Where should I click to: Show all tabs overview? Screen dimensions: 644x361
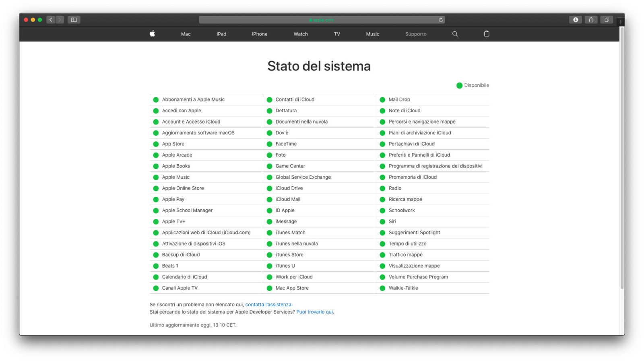pyautogui.click(x=607, y=20)
